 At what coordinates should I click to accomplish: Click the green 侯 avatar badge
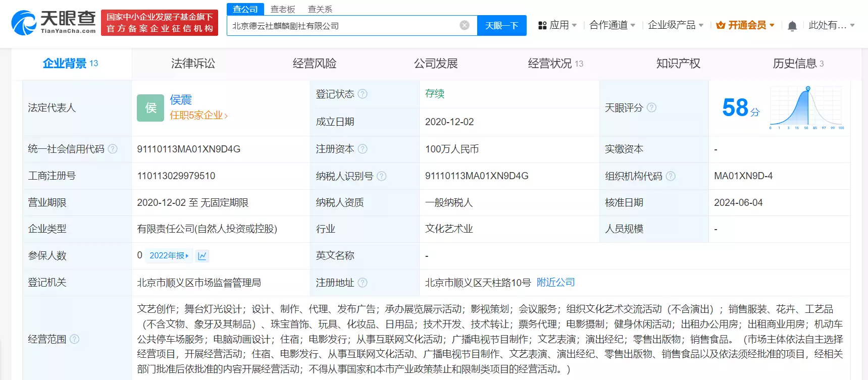[150, 108]
